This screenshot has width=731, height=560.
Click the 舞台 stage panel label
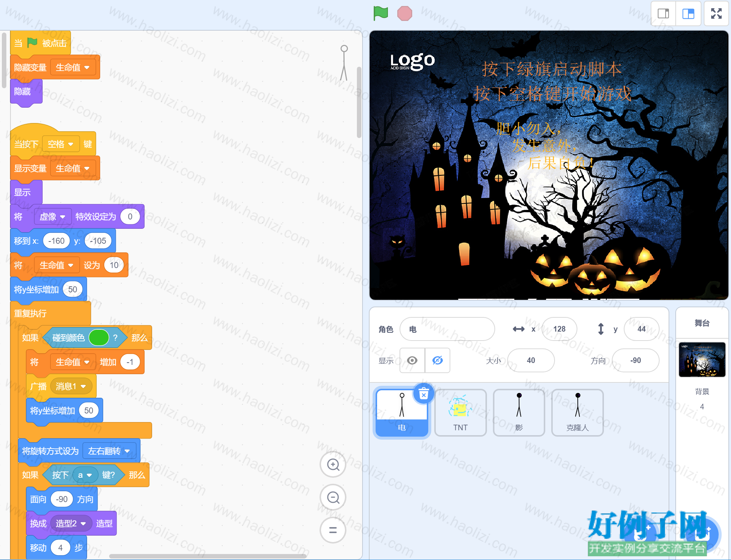[702, 323]
